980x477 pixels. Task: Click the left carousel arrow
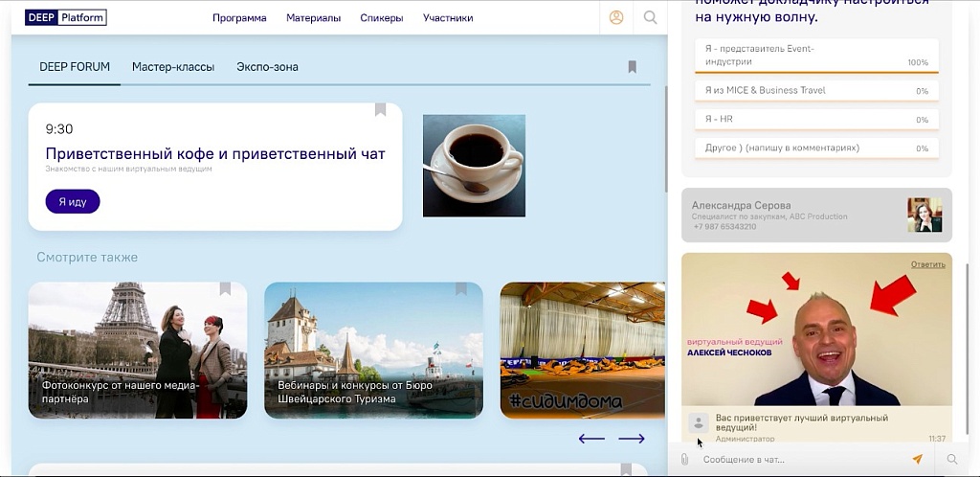[x=591, y=439]
